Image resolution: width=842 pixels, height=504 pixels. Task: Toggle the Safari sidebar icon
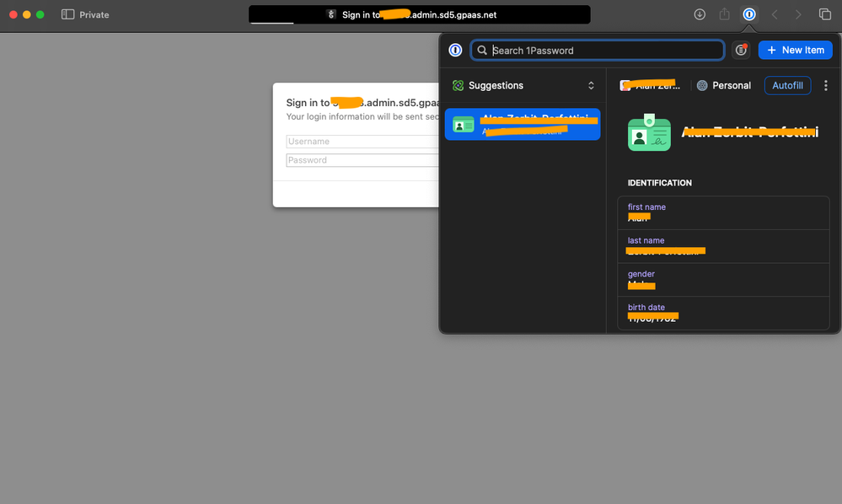[x=67, y=14]
